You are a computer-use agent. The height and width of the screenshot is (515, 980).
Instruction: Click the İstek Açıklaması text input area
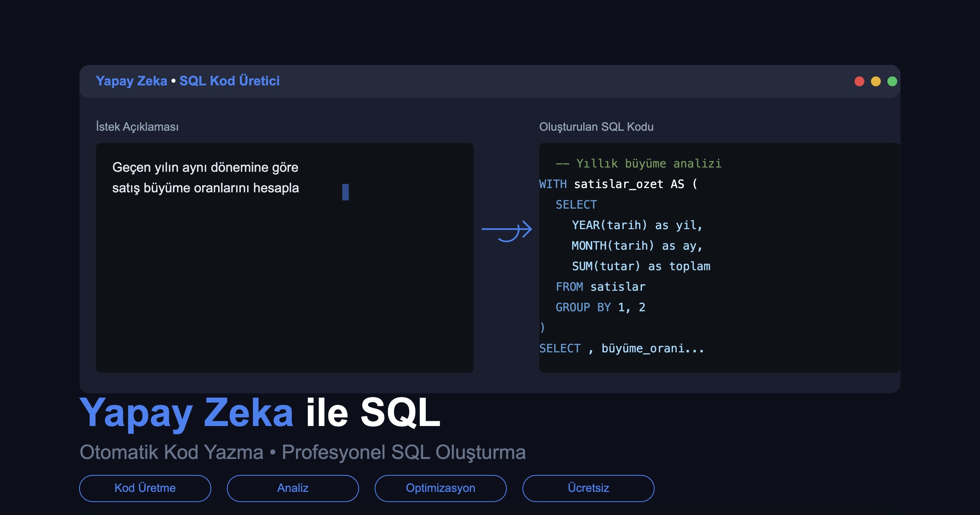[285, 257]
